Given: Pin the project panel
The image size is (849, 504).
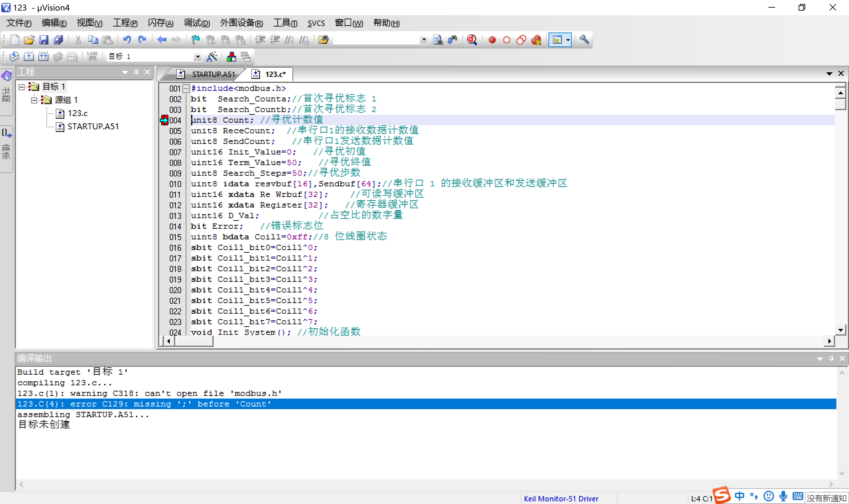Looking at the screenshot, I should point(136,72).
